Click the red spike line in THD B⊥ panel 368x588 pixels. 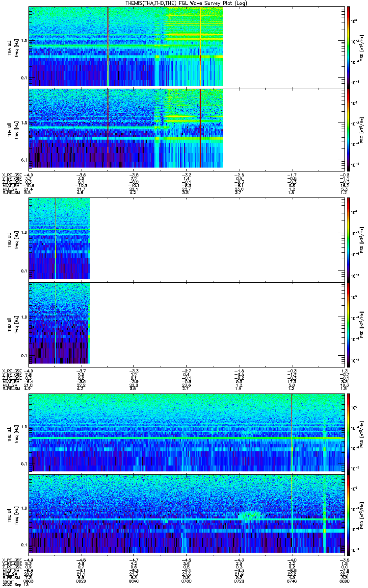(55, 238)
